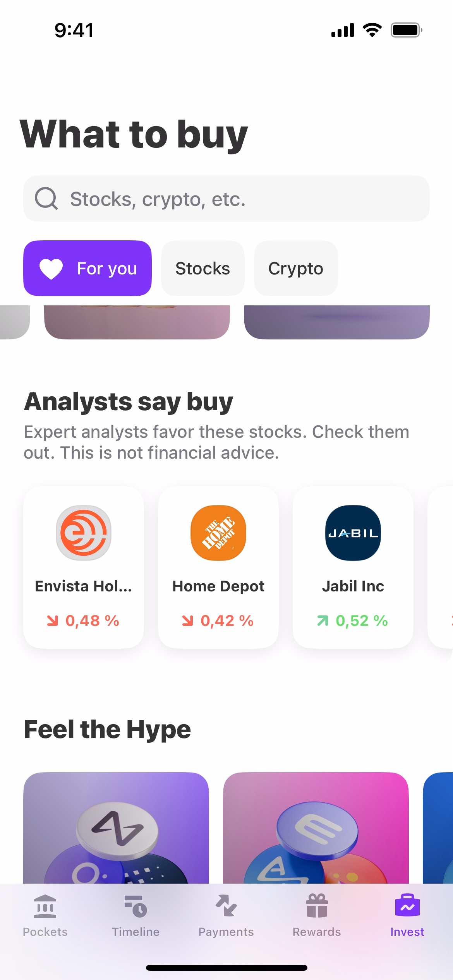Open the Jabil Inc stock name
Viewport: 453px width, 980px height.
point(353,586)
